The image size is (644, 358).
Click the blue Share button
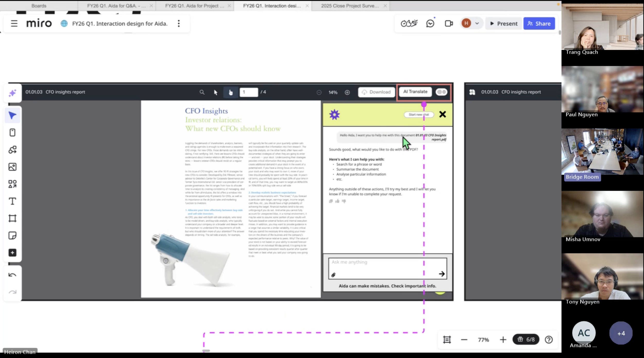[539, 23]
